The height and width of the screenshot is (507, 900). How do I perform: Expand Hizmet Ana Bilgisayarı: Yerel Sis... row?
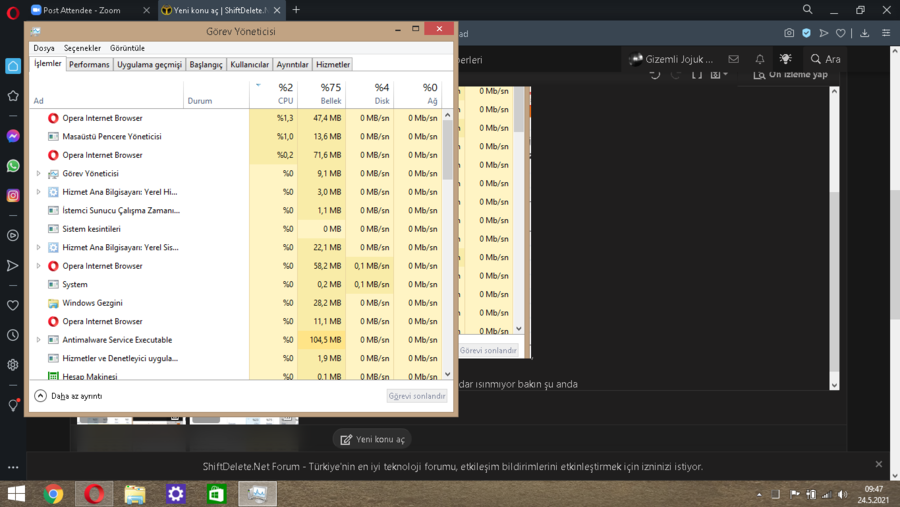click(x=38, y=247)
